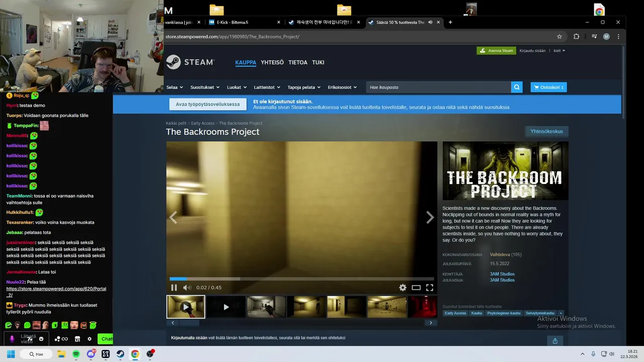
Task: Open Kaikki pelit breadcrumb link
Action: pyautogui.click(x=176, y=123)
